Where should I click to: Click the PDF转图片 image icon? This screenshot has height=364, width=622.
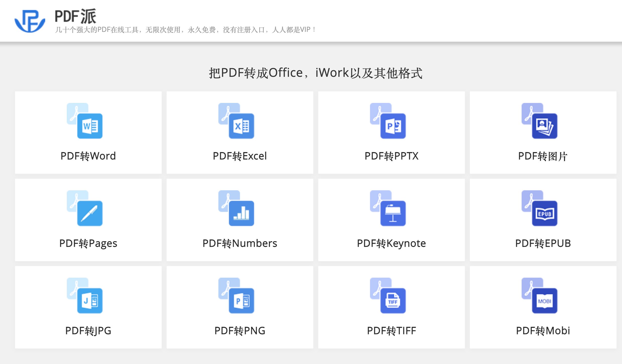[x=540, y=121]
